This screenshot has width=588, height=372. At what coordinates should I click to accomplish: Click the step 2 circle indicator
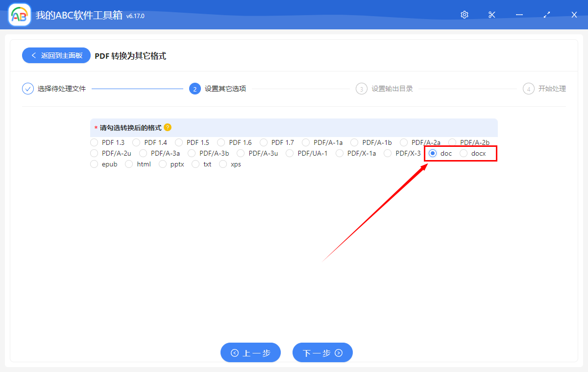pos(195,89)
